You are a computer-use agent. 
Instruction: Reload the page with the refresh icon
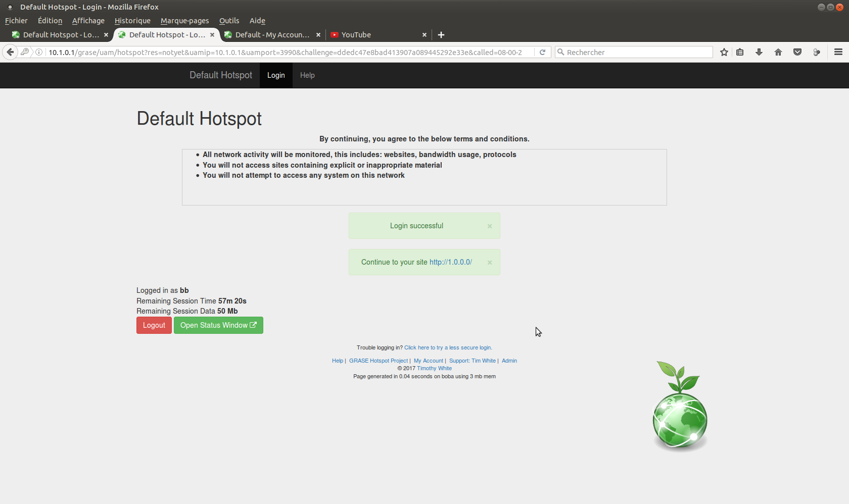coord(542,52)
